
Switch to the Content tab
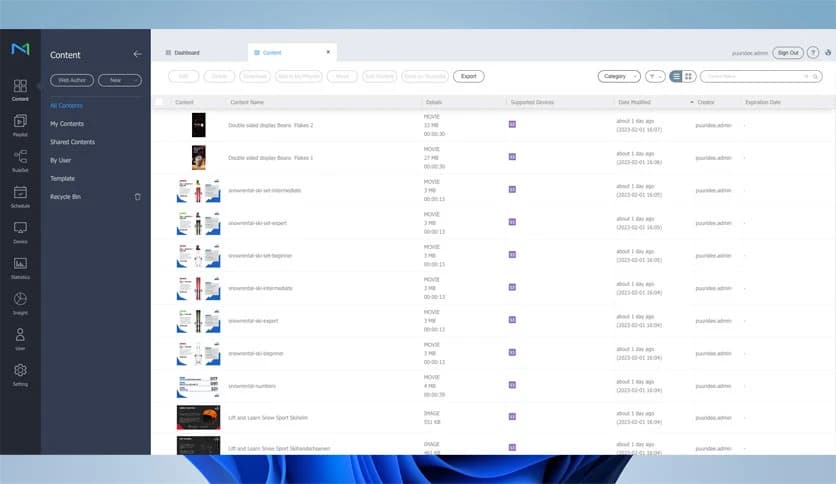pos(272,53)
